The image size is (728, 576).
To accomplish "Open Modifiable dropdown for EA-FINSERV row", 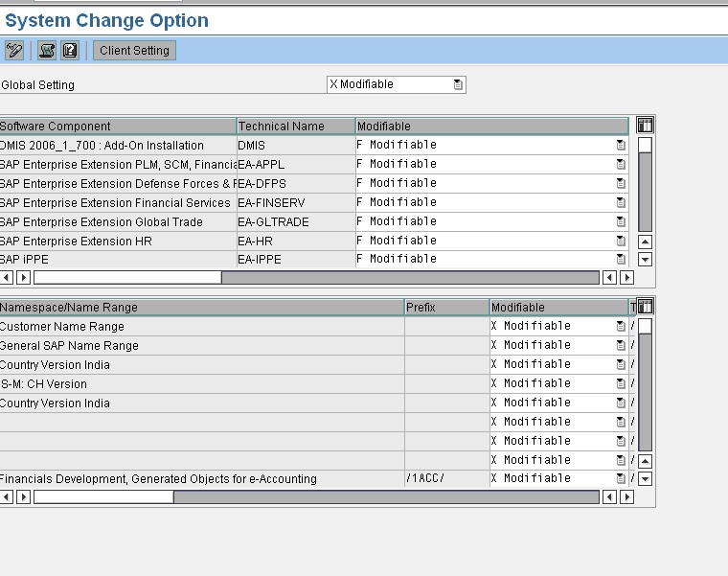I will click(621, 202).
